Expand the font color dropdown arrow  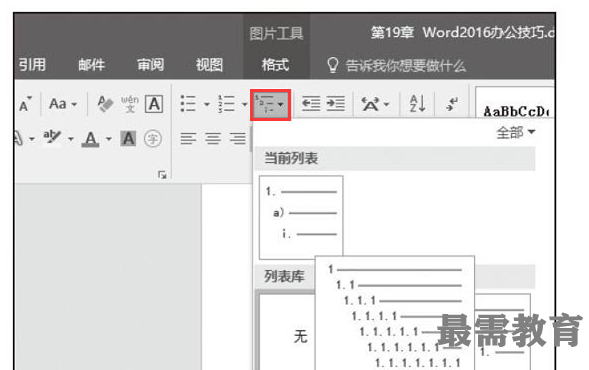[109, 139]
